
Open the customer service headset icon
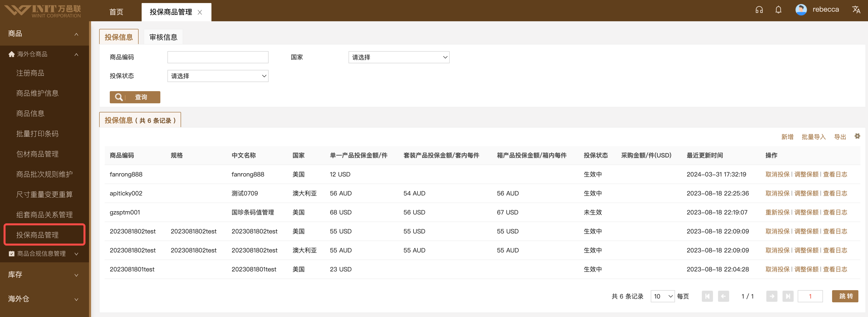tap(759, 10)
